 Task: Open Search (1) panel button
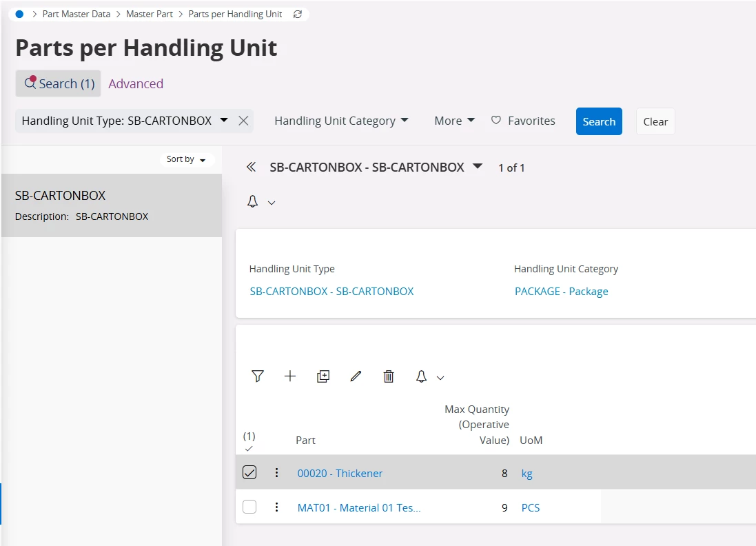(59, 83)
